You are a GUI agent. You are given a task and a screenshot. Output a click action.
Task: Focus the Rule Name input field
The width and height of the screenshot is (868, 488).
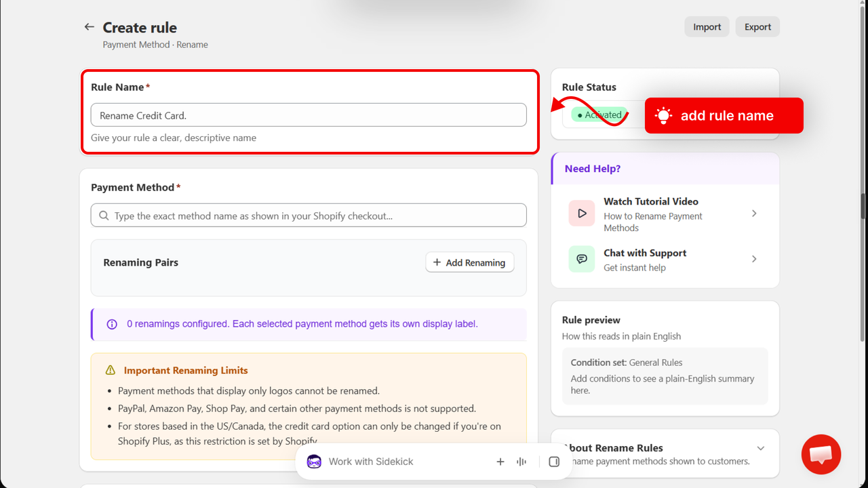[x=309, y=115]
